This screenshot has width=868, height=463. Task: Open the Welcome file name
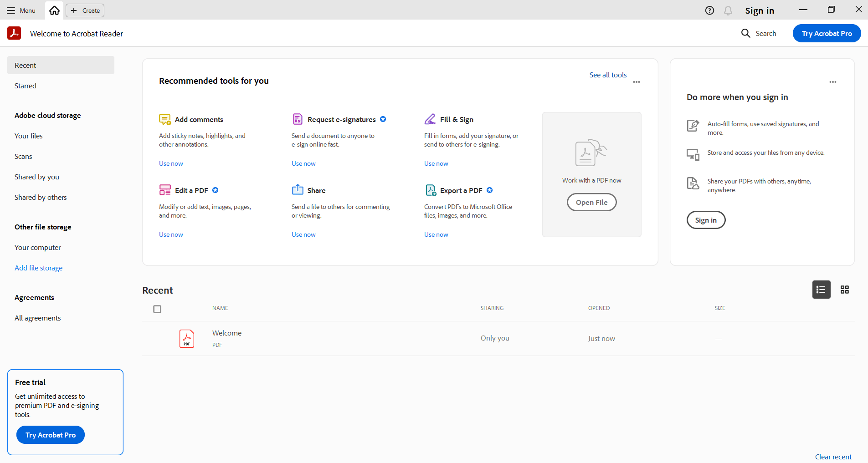point(227,333)
